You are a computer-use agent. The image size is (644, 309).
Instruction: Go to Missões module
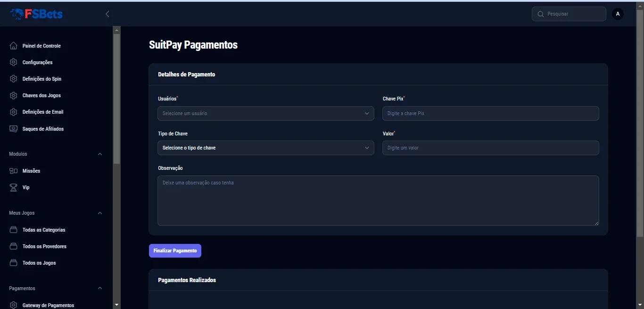pyautogui.click(x=31, y=171)
